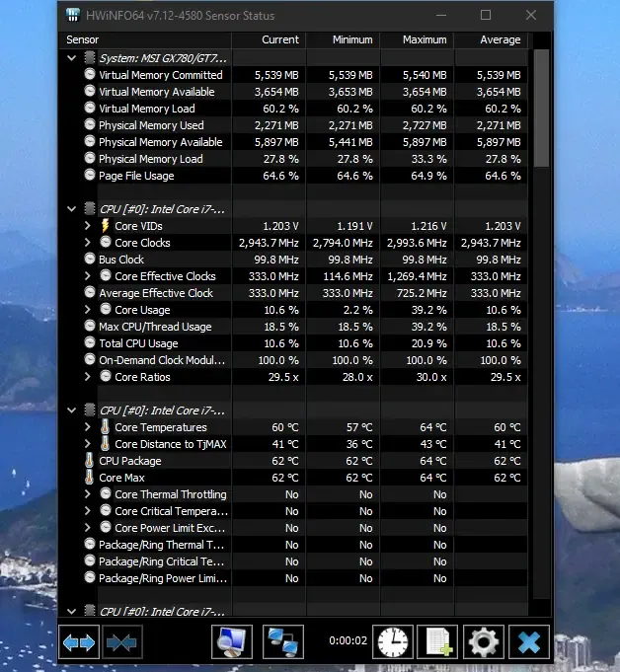The image size is (620, 672).
Task: Expand the Core Power Limit Exceeded row
Action: [88, 528]
